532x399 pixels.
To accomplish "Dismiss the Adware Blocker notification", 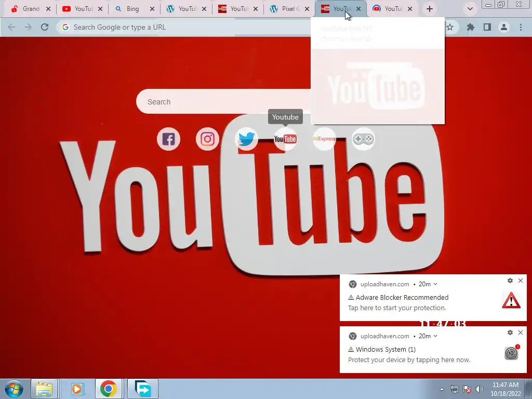I will click(x=521, y=281).
